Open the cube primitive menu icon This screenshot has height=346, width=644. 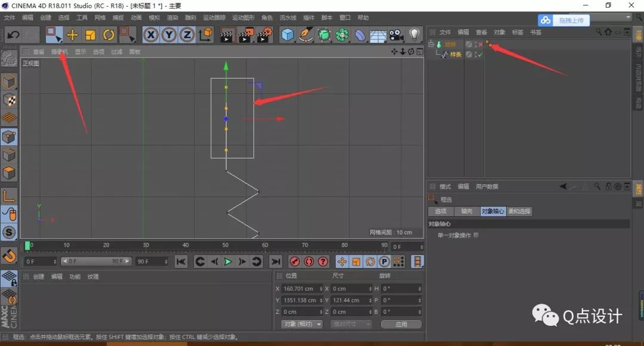[x=287, y=35]
